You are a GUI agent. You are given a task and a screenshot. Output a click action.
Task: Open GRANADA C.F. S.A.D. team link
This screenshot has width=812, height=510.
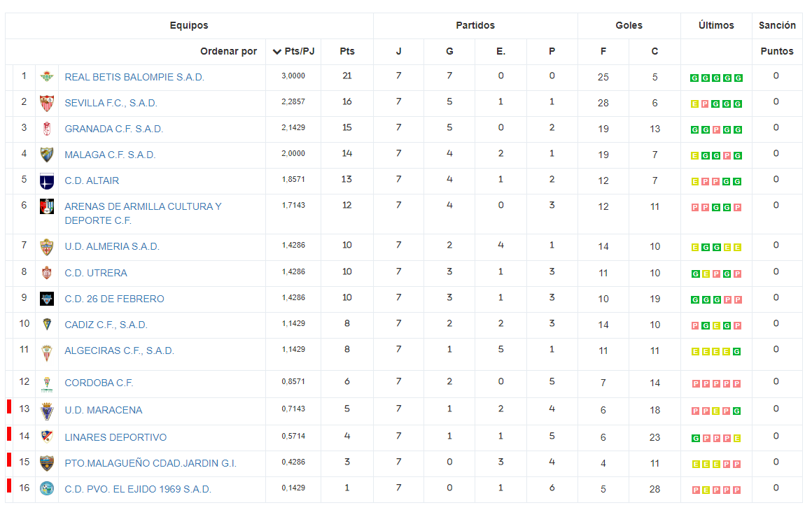tap(114, 129)
